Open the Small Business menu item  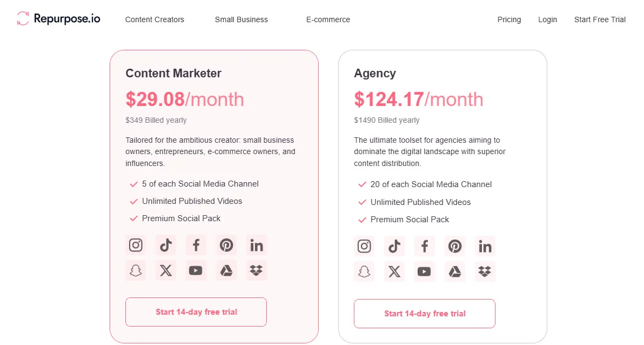click(242, 19)
